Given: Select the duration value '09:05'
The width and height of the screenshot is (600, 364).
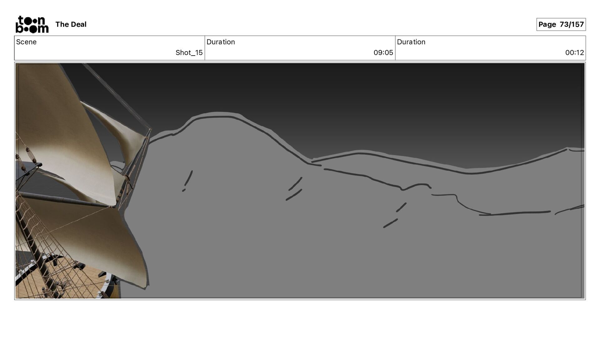Looking at the screenshot, I should tap(383, 52).
